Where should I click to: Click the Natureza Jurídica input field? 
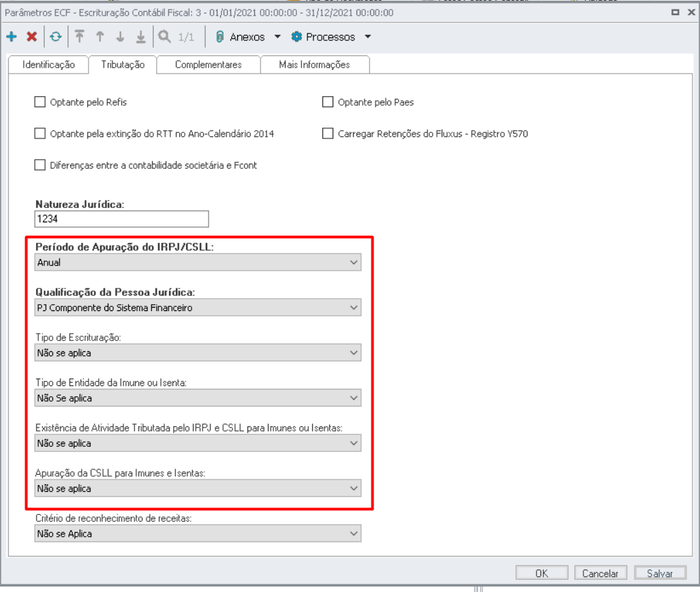click(x=121, y=219)
